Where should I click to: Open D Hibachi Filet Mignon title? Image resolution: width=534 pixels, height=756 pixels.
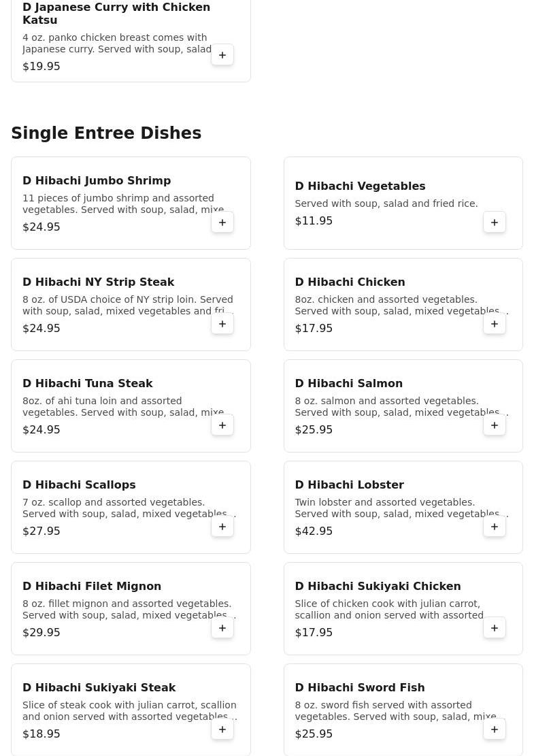[x=92, y=587]
